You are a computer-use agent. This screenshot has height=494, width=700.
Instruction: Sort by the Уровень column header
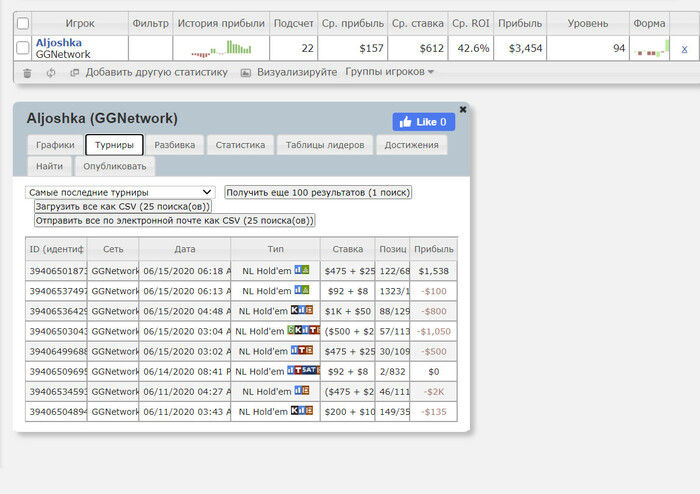tap(588, 23)
